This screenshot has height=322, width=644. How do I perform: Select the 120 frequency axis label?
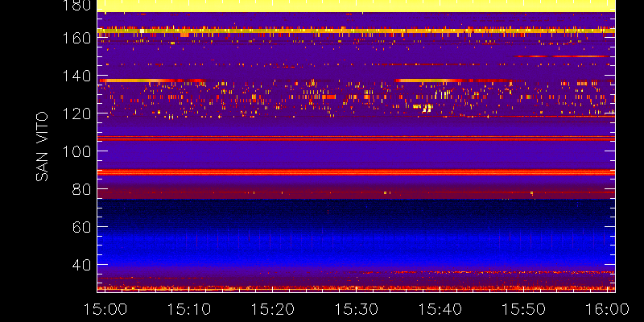pyautogui.click(x=76, y=114)
